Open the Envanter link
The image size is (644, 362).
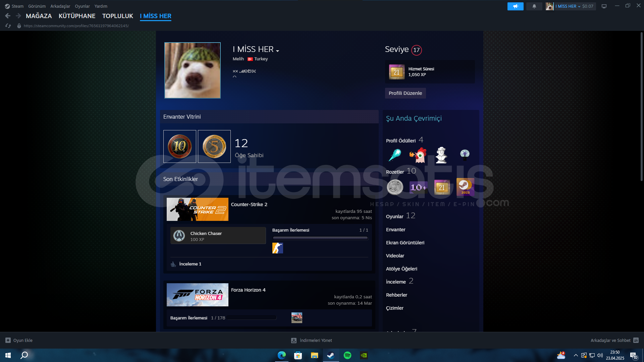pos(396,230)
